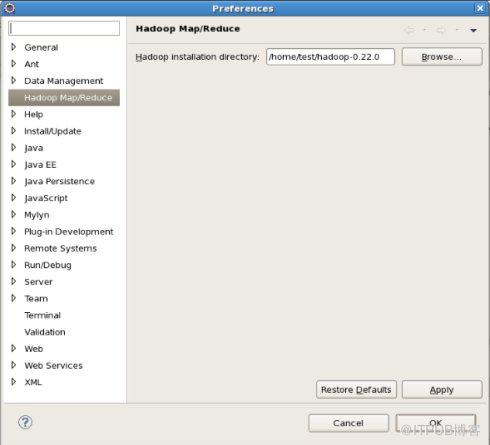Expand the Web Services node
The height and width of the screenshot is (445, 490).
(13, 365)
